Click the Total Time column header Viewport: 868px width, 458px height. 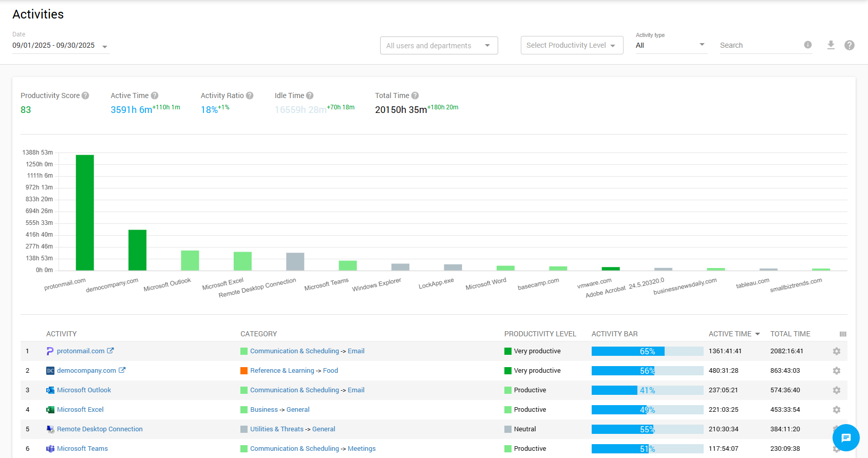[790, 334]
